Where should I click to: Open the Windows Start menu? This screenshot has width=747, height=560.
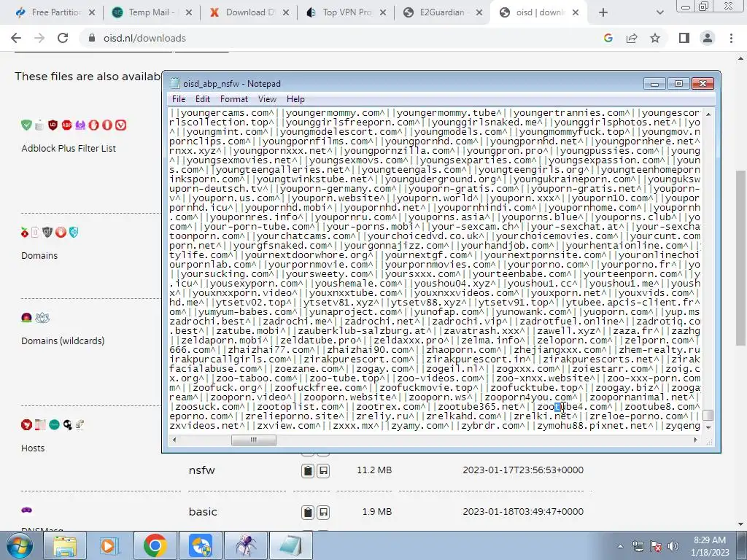coord(19,545)
